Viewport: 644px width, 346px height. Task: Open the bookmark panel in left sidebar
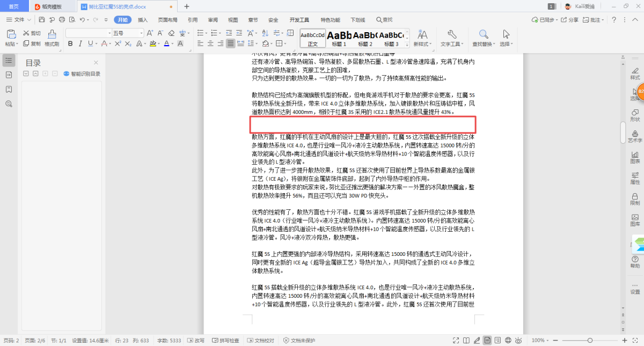[x=9, y=89]
